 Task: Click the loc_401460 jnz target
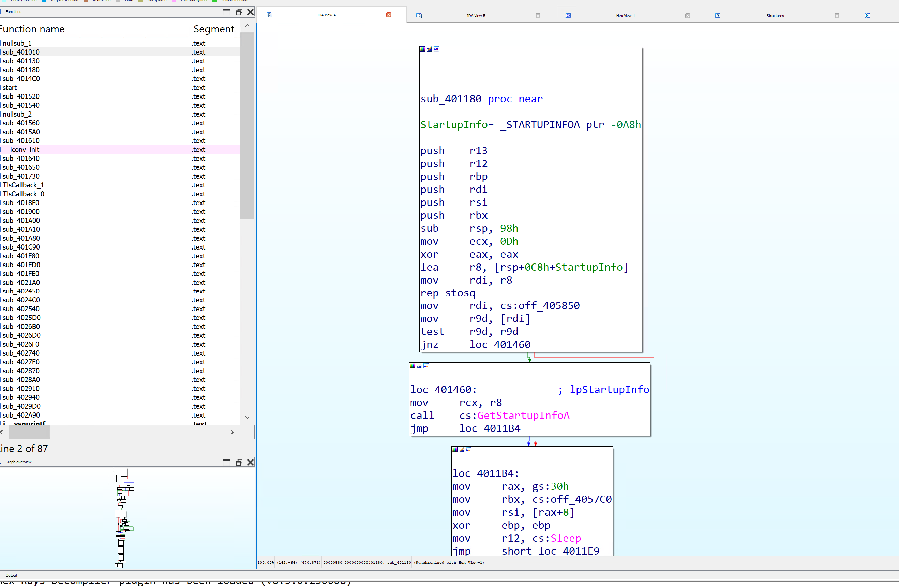[500, 344]
